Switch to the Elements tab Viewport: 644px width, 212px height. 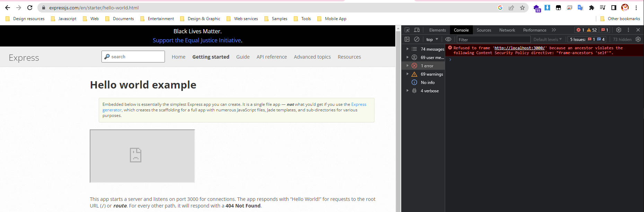tap(438, 30)
